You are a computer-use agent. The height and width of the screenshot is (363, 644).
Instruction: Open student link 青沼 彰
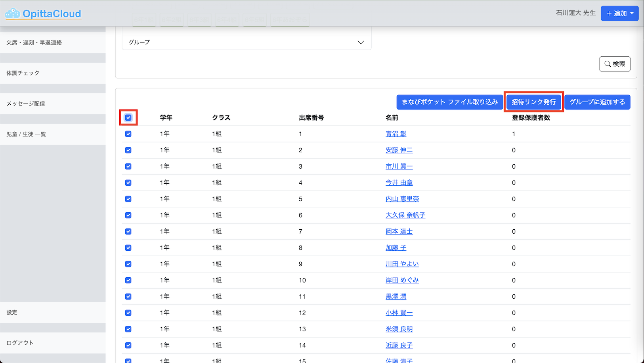pos(396,134)
